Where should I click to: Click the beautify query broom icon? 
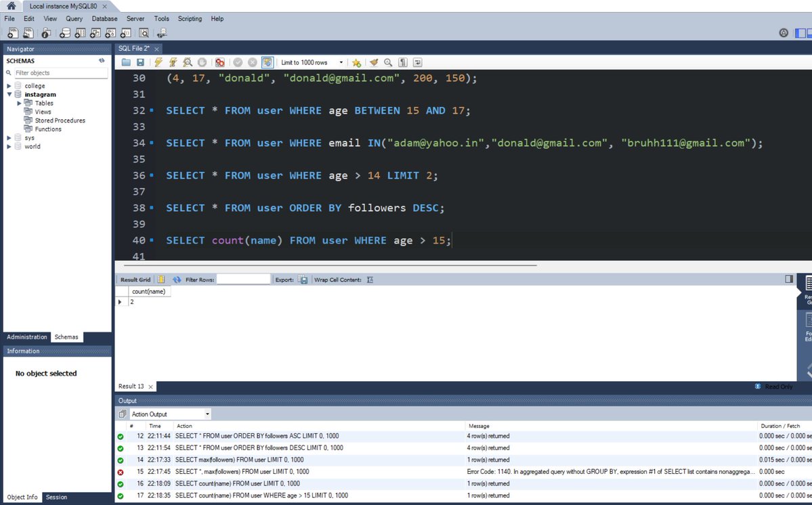[373, 62]
